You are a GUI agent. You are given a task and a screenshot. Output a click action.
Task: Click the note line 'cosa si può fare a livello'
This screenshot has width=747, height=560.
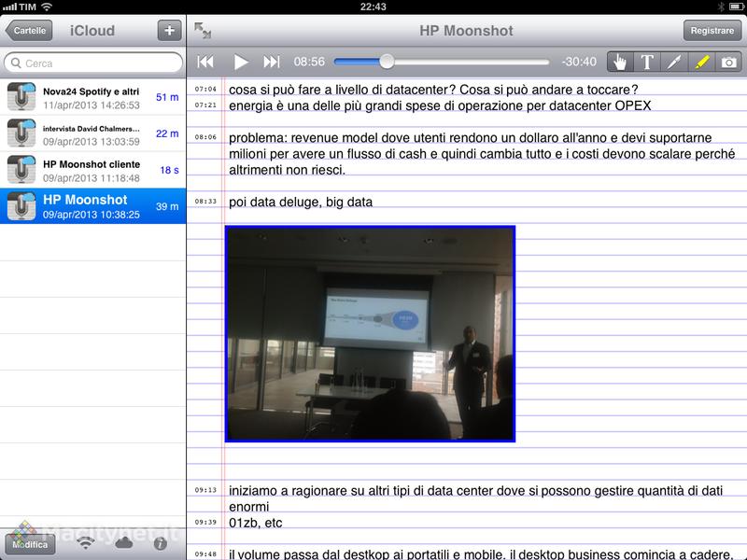click(x=433, y=90)
